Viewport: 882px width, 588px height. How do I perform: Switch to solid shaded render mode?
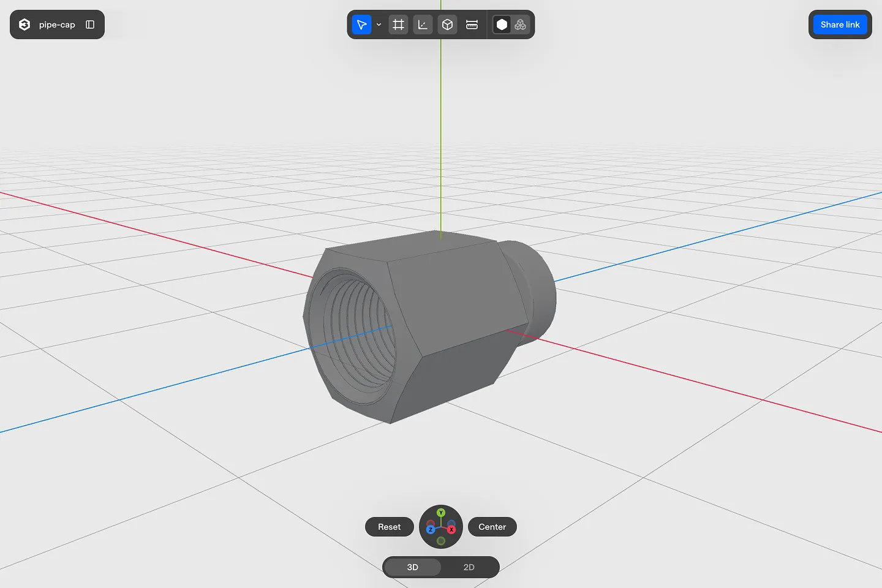point(502,24)
